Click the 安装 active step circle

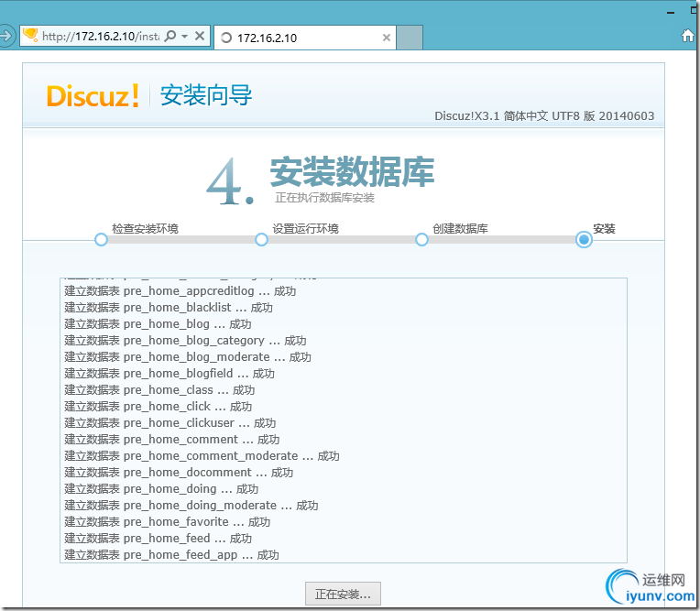pyautogui.click(x=584, y=240)
